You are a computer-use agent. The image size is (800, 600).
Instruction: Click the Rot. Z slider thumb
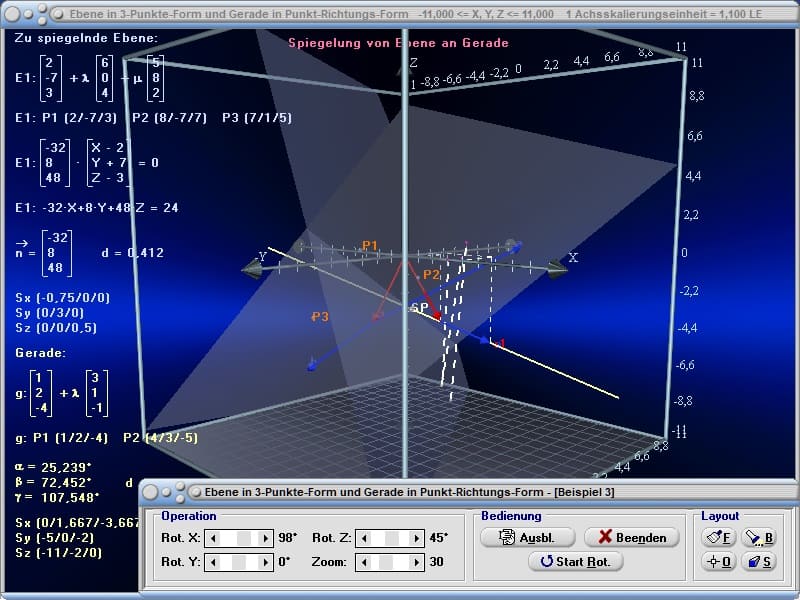(391, 538)
